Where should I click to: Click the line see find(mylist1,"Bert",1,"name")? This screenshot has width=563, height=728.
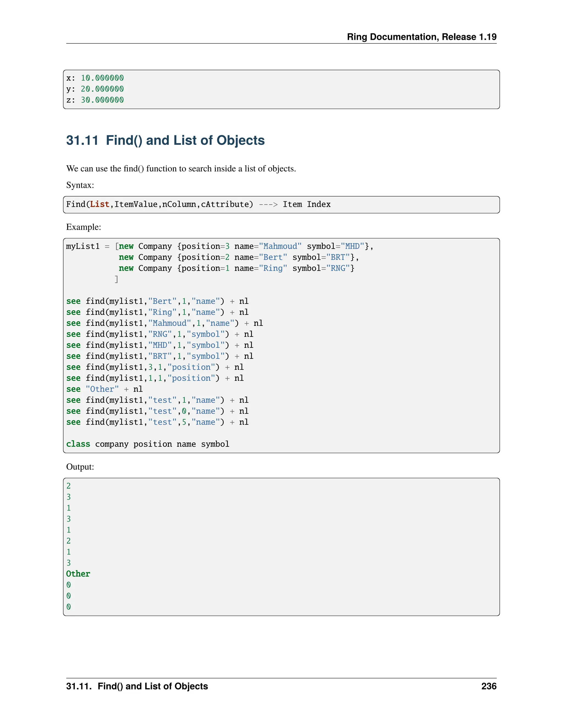pyautogui.click(x=158, y=301)
